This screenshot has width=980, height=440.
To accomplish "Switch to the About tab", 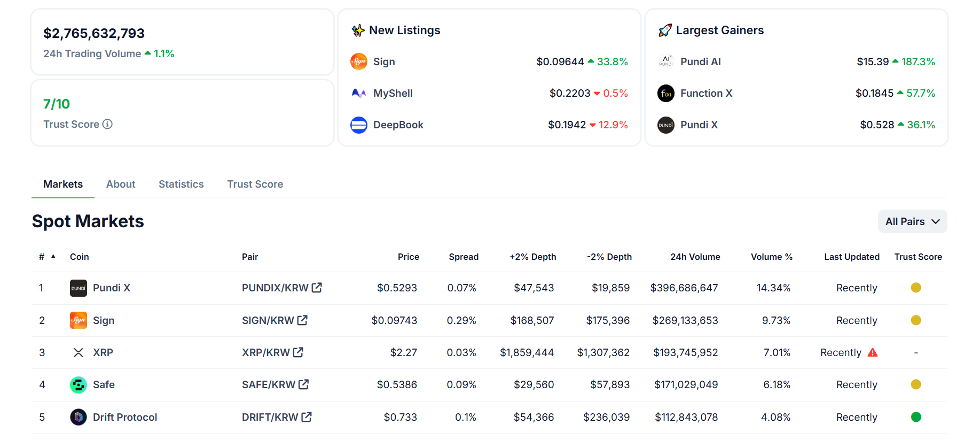I will [121, 184].
